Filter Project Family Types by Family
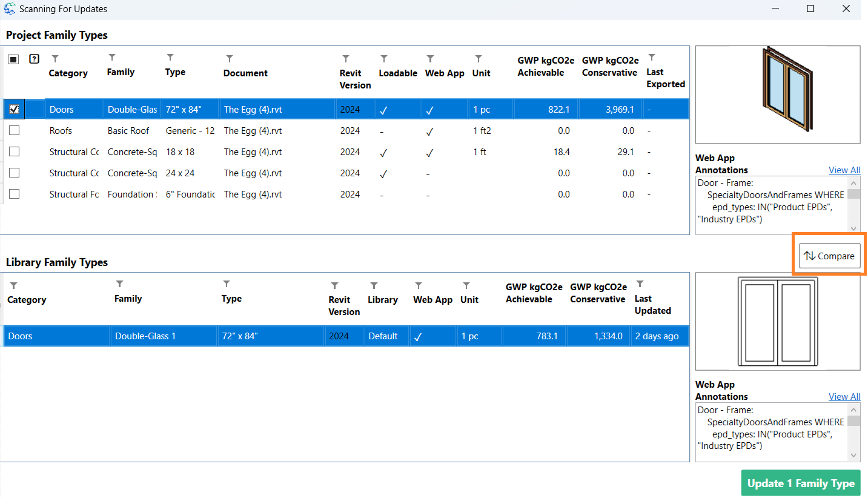Viewport: 868px width, 498px height. 112,58
